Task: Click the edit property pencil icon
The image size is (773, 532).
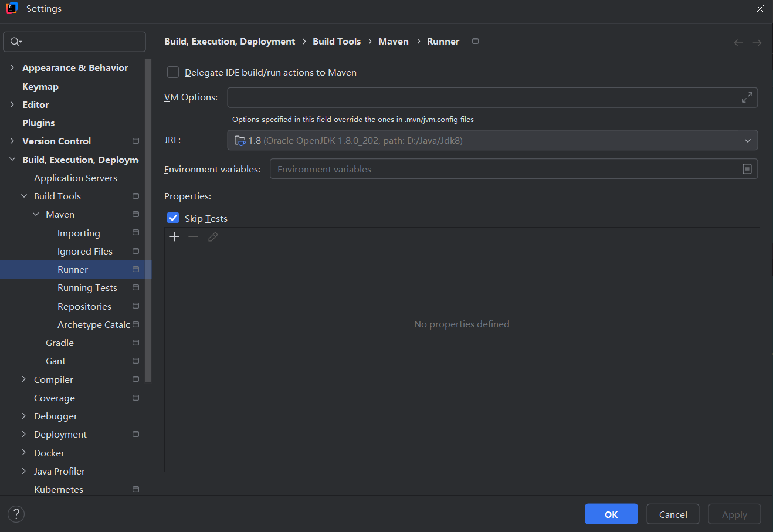Action: 213,237
